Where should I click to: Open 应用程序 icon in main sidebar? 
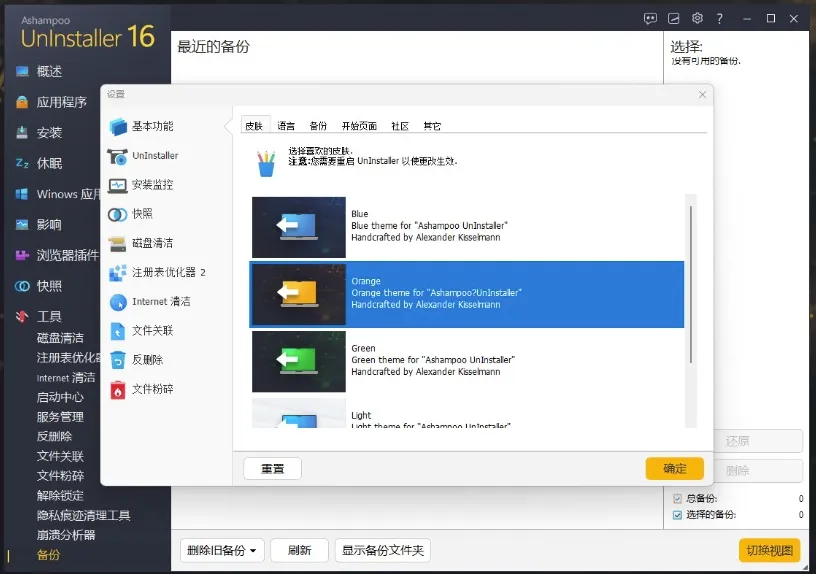tap(22, 102)
